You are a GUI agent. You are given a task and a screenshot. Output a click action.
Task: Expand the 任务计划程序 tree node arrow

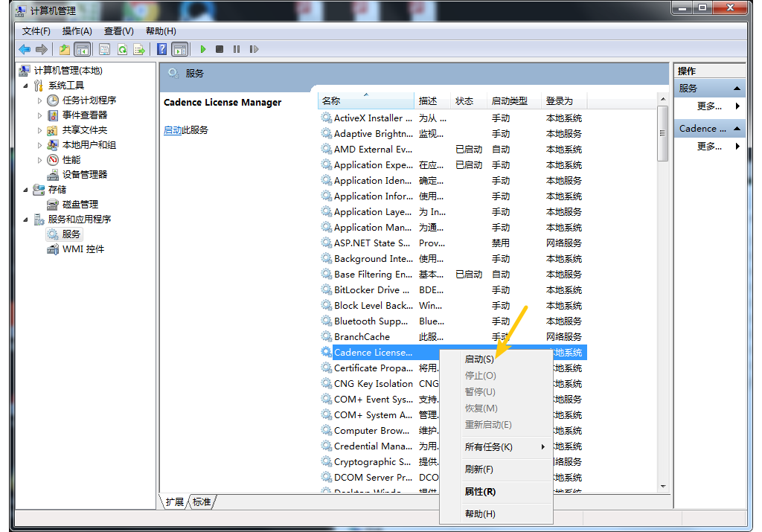39,100
